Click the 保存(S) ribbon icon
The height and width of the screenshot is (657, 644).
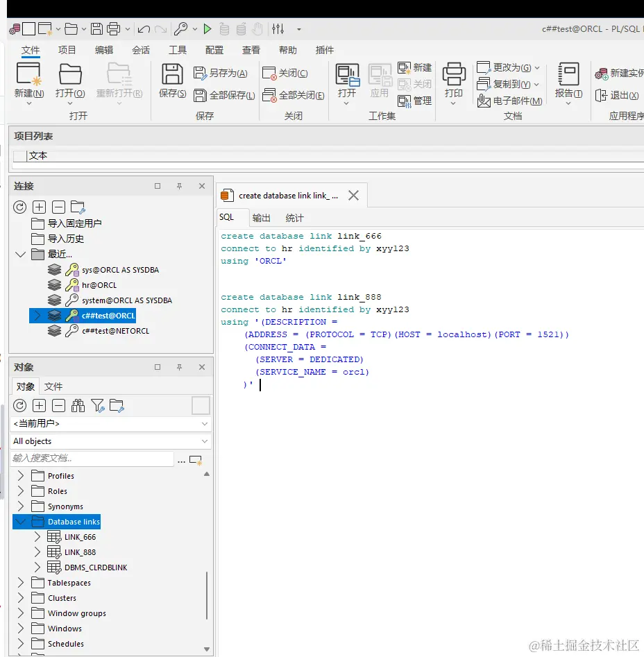click(x=172, y=74)
